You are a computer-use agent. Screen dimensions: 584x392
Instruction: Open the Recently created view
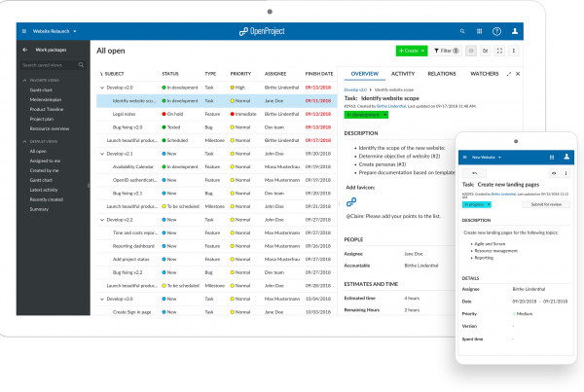[x=46, y=199]
